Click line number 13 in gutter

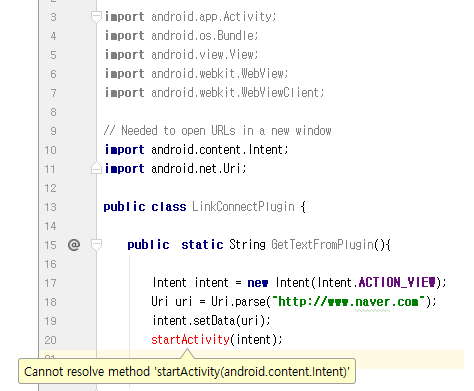coord(51,207)
